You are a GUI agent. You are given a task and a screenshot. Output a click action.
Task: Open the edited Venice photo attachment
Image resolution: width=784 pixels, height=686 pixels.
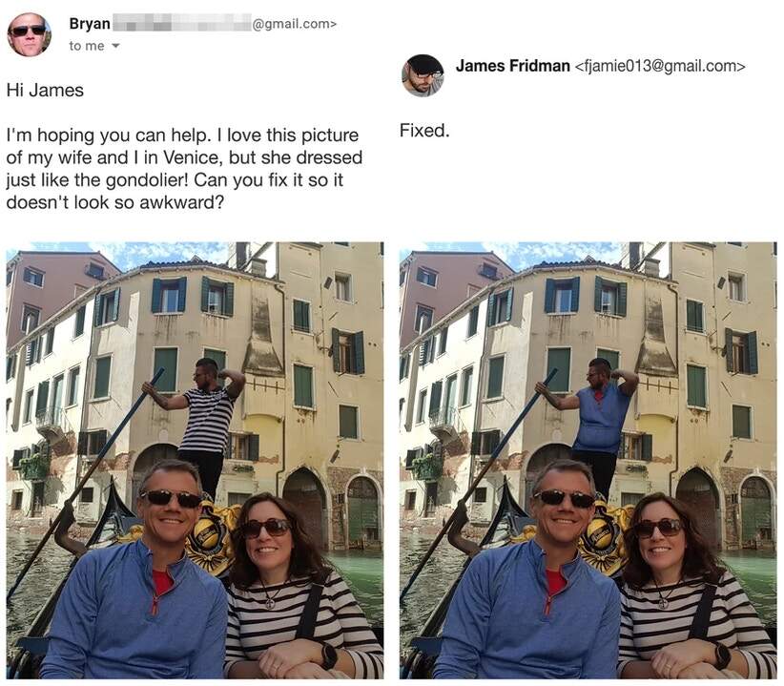tap(588, 461)
